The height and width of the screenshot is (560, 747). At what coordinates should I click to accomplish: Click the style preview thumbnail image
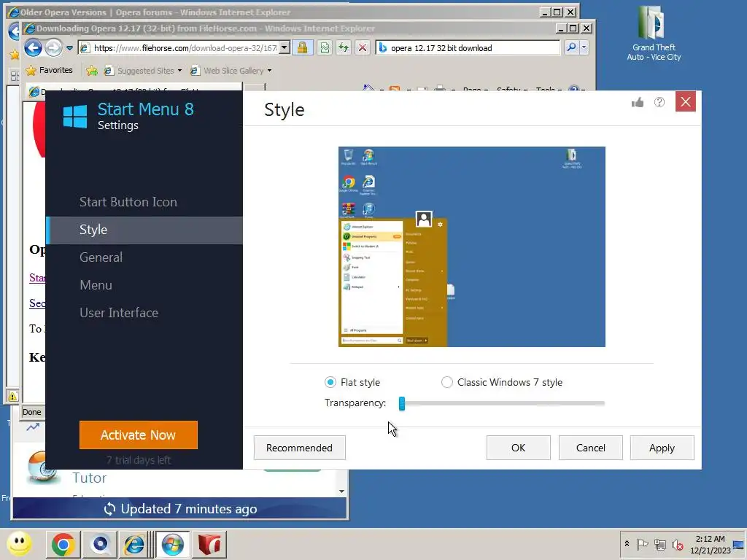[472, 246]
